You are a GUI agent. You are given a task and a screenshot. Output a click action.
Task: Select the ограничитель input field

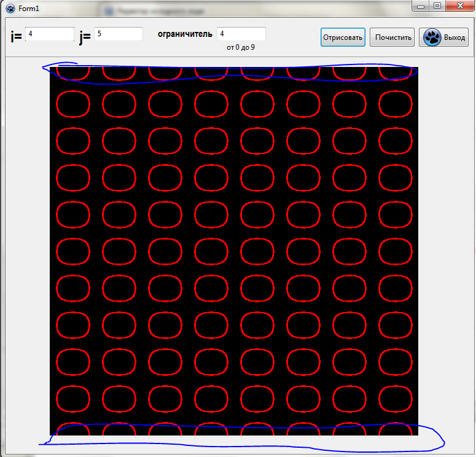[x=241, y=34]
